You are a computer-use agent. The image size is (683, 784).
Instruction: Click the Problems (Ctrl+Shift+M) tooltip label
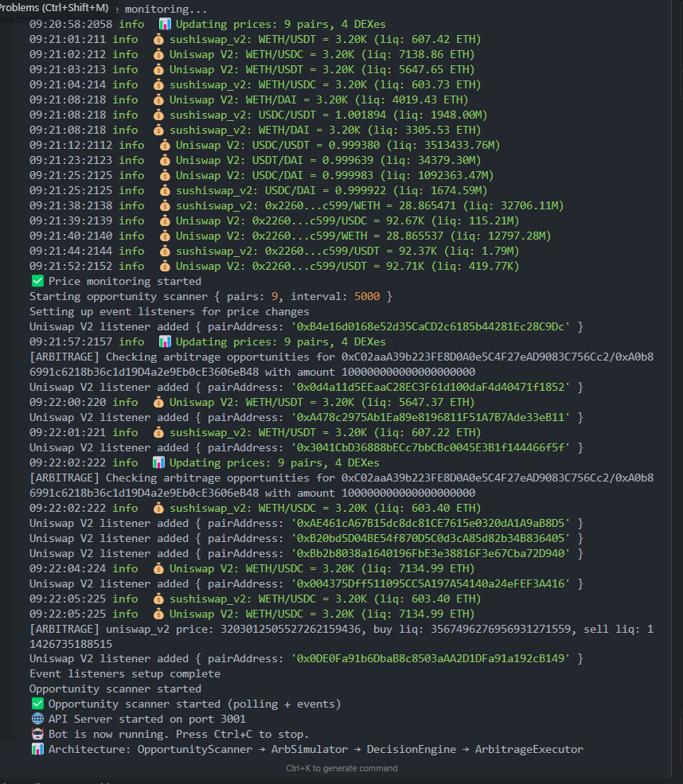coord(54,8)
